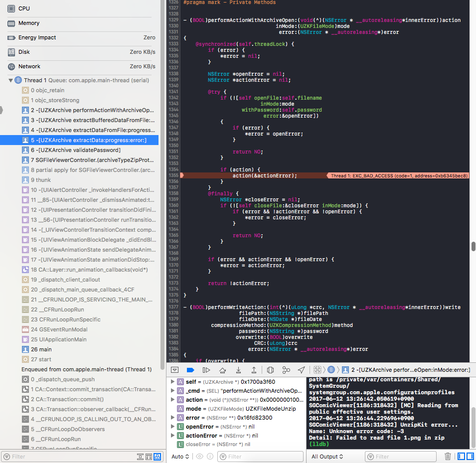Click the Step Into debug button
Screen dimensions: 476x463
(238, 370)
